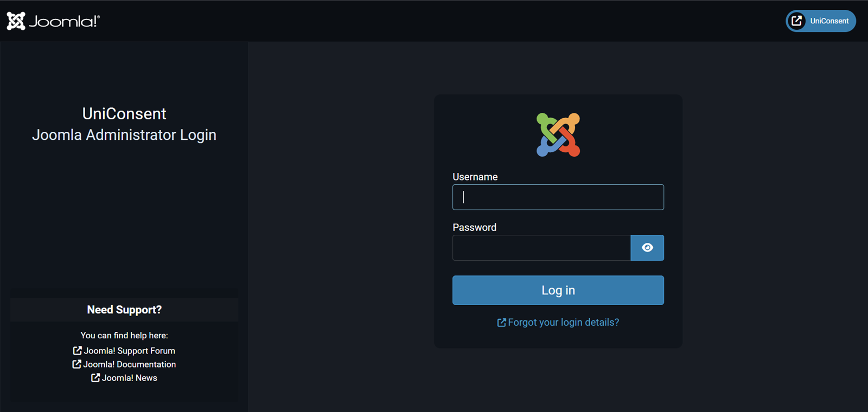The width and height of the screenshot is (868, 412).
Task: Click the Password label
Action: point(475,227)
